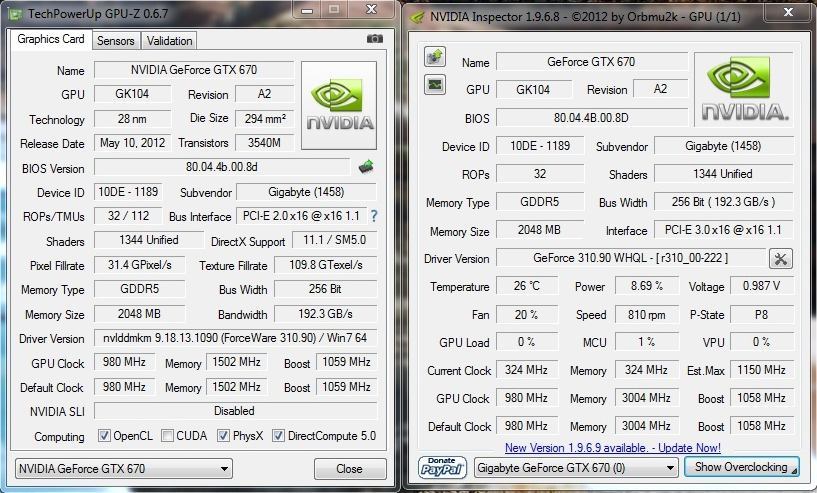The image size is (817, 493).
Task: Click the Fan value 20 %
Action: 527,314
